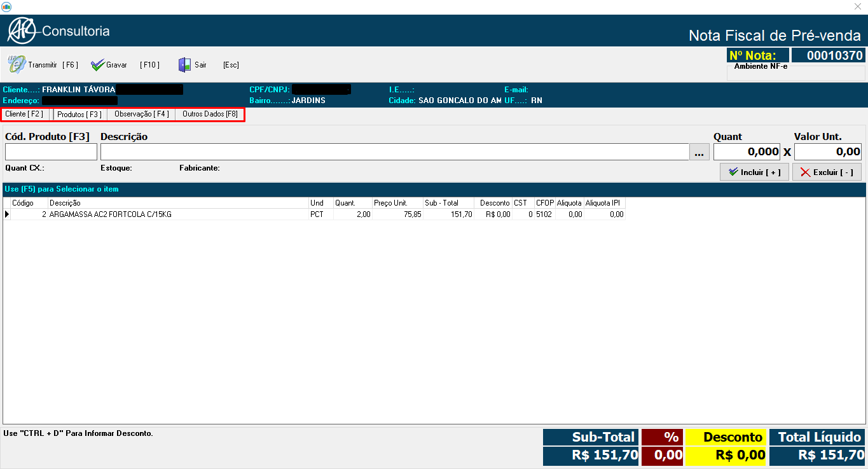Switch to the Produtos [F3] tab

tap(79, 114)
